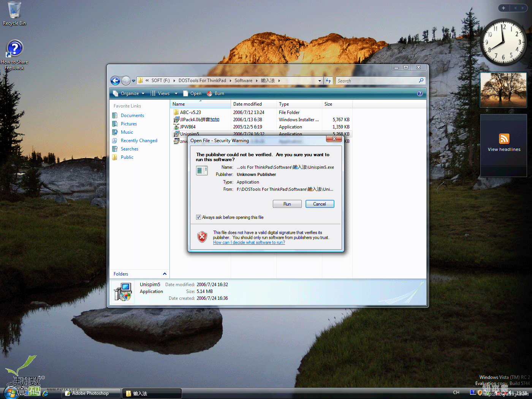Select SOFT (F:) in the address breadcrumb
This screenshot has width=532, height=399.
tap(160, 81)
